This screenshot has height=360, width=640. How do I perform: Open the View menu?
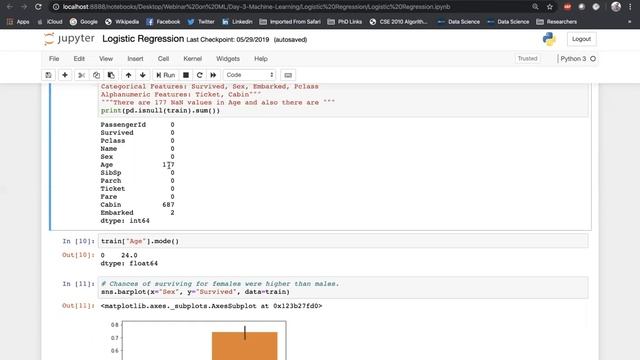click(x=106, y=59)
